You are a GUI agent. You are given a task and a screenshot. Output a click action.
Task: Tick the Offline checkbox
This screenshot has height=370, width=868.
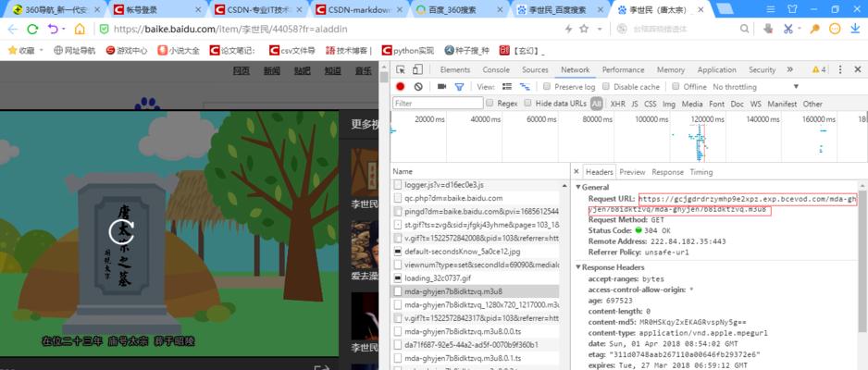(x=676, y=87)
